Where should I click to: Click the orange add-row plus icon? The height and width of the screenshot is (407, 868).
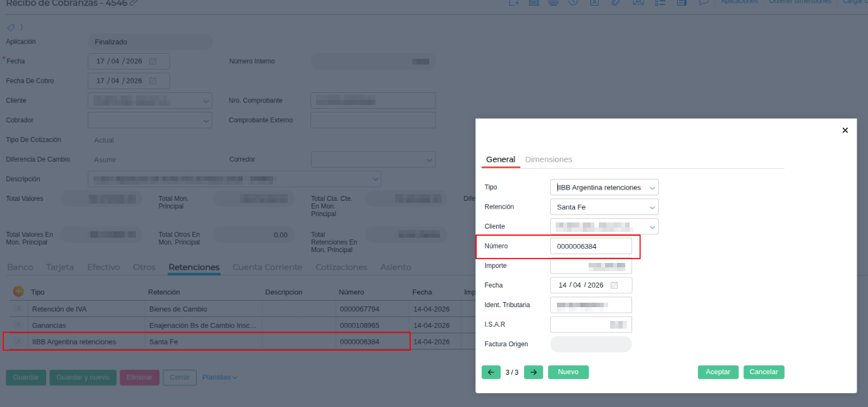coord(18,292)
